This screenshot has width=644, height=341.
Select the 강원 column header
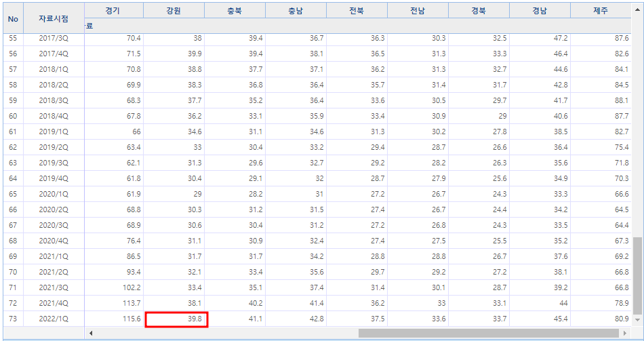174,11
